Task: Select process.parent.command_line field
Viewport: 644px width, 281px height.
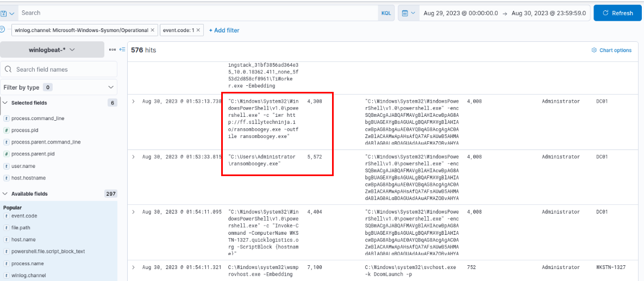Action: [x=46, y=142]
